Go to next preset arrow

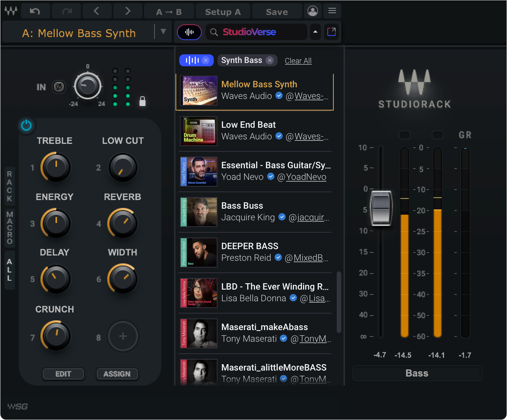(127, 11)
